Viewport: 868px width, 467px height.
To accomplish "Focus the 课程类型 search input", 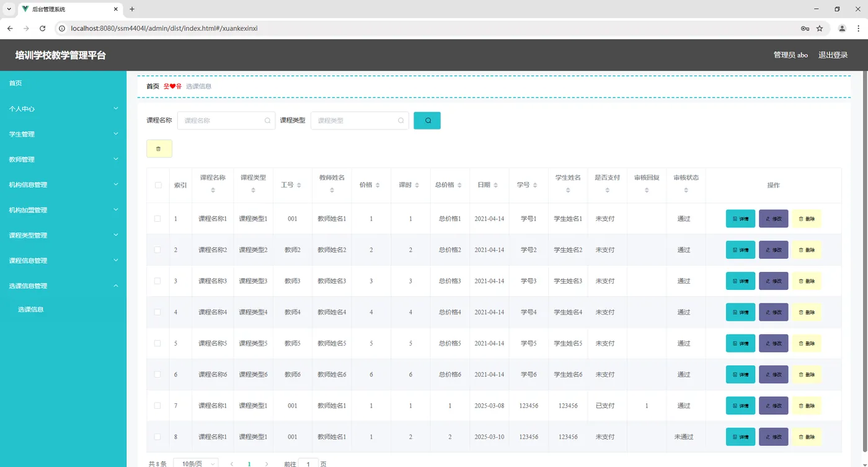I will pos(360,120).
